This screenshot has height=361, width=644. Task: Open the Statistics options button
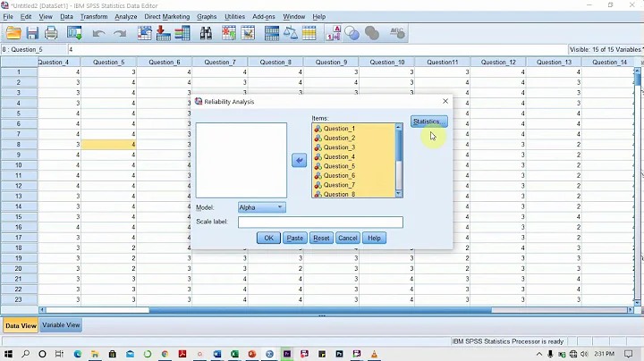coord(428,122)
